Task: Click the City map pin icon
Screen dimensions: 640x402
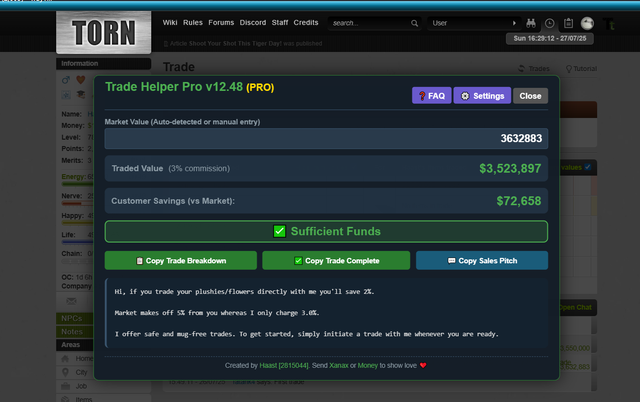Action: point(65,372)
